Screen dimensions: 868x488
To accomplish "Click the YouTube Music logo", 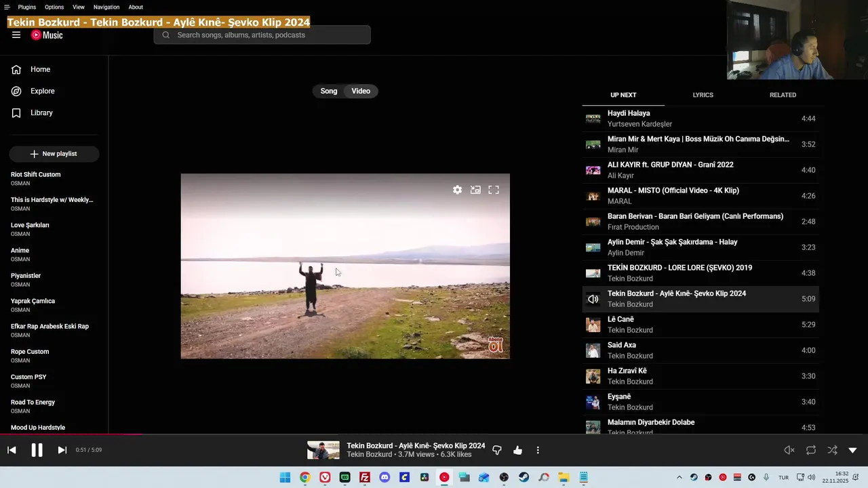I will 47,35.
